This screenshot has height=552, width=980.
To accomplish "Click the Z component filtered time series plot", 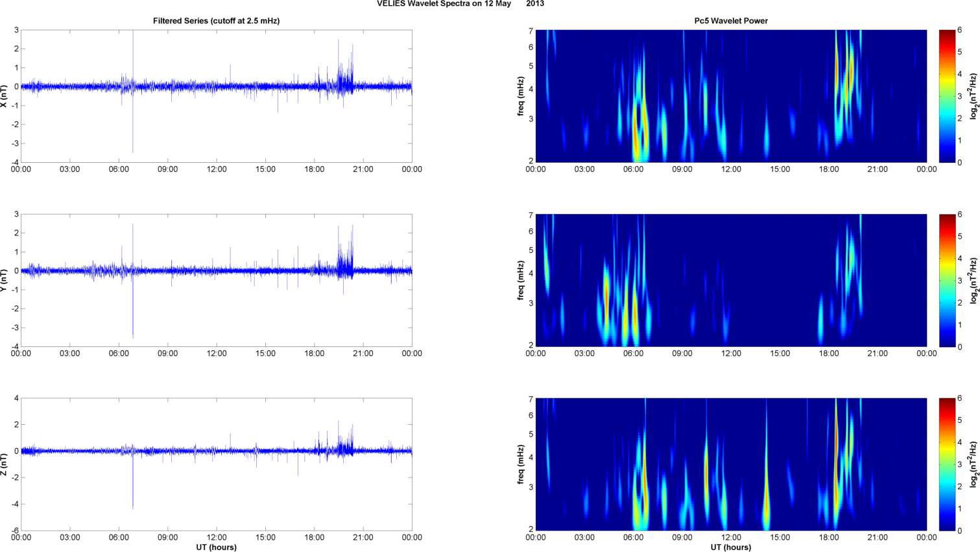I will [x=217, y=464].
